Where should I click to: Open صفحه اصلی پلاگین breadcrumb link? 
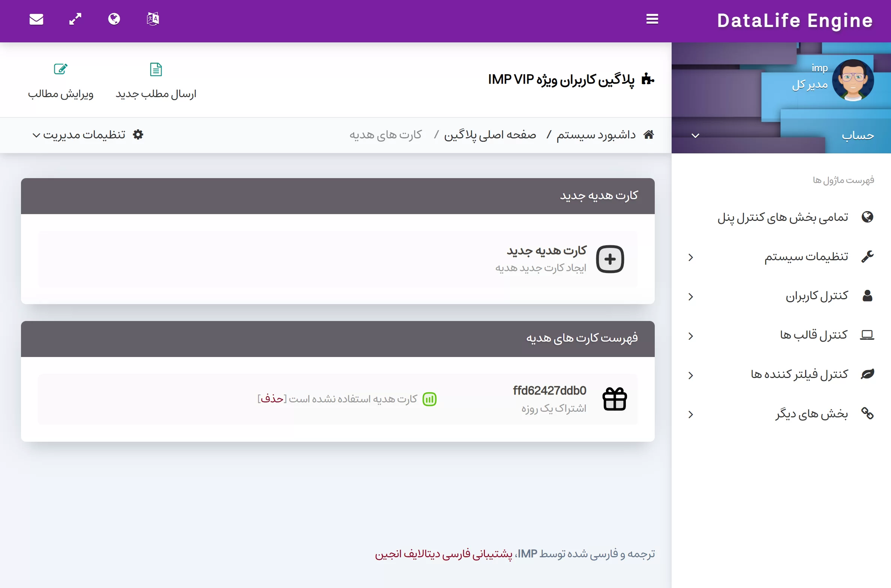click(x=490, y=135)
